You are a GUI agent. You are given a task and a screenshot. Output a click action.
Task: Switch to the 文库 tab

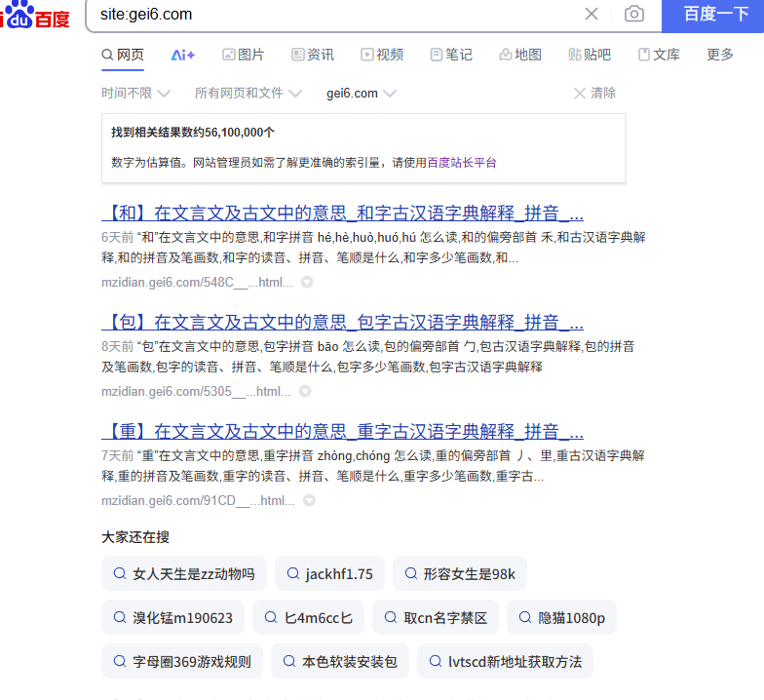(659, 55)
